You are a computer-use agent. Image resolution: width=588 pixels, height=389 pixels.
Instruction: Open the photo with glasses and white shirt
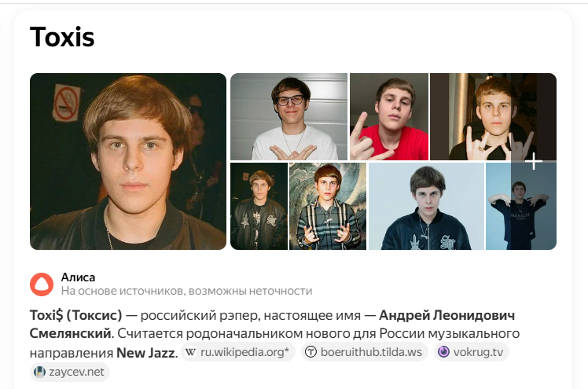point(288,117)
